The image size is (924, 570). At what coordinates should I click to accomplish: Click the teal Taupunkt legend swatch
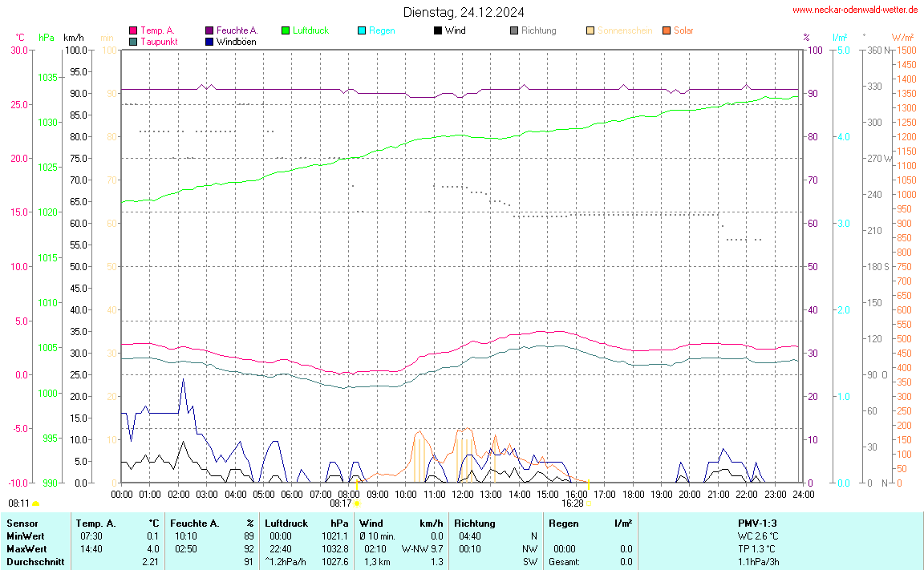[x=133, y=41]
